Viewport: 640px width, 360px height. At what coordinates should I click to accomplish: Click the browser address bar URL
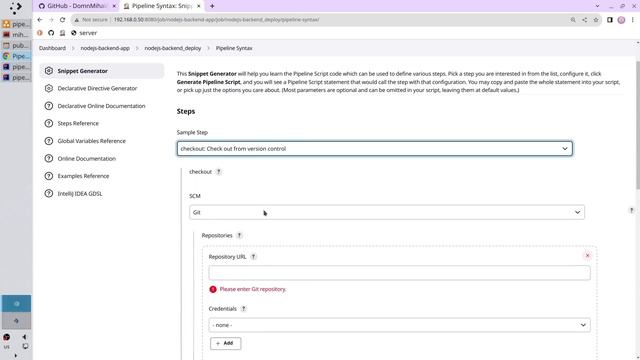tap(216, 20)
